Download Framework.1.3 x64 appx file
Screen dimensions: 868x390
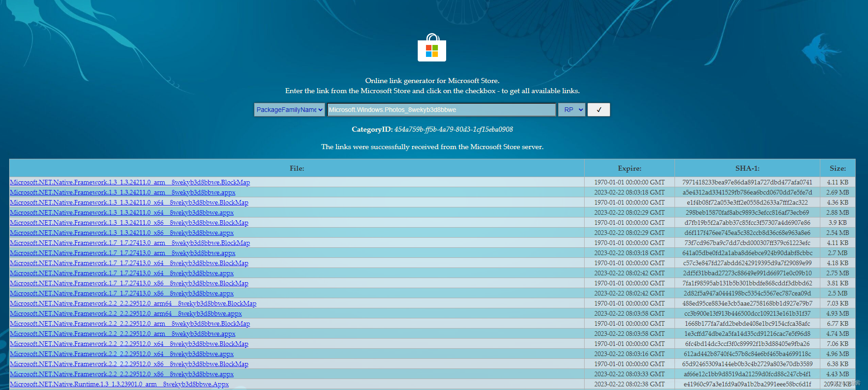pos(122,212)
